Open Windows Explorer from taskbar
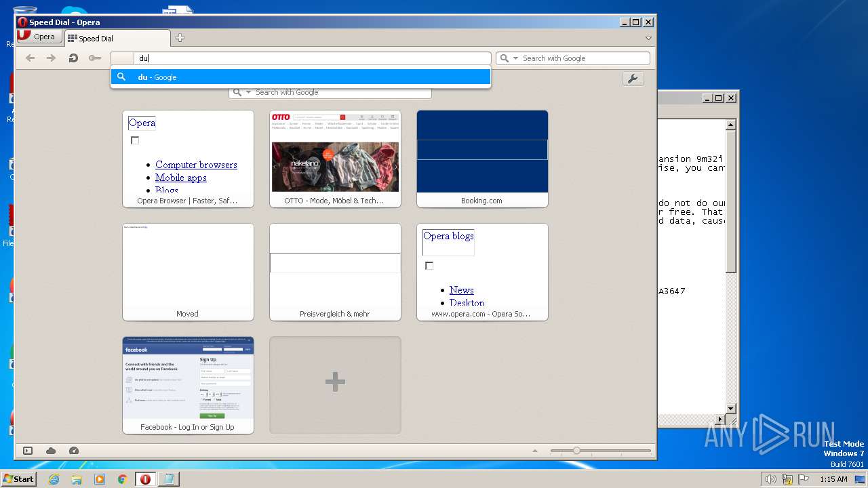This screenshot has height=488, width=868. tap(77, 479)
